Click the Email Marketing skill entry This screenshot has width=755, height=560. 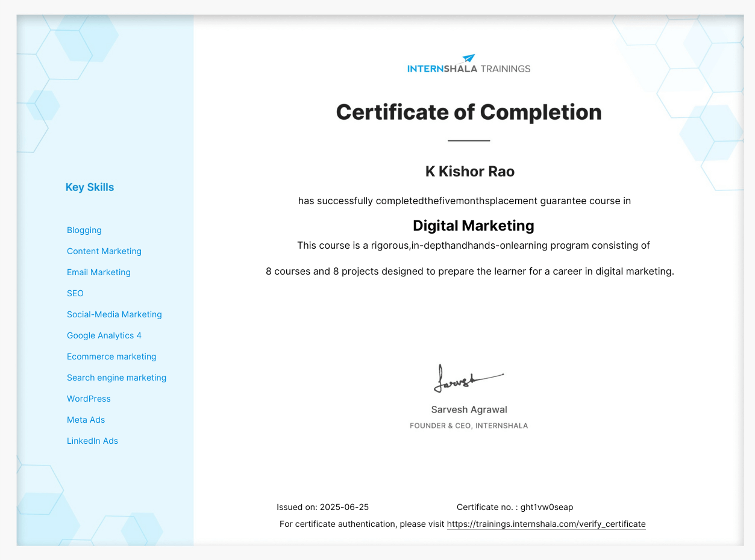click(x=99, y=272)
